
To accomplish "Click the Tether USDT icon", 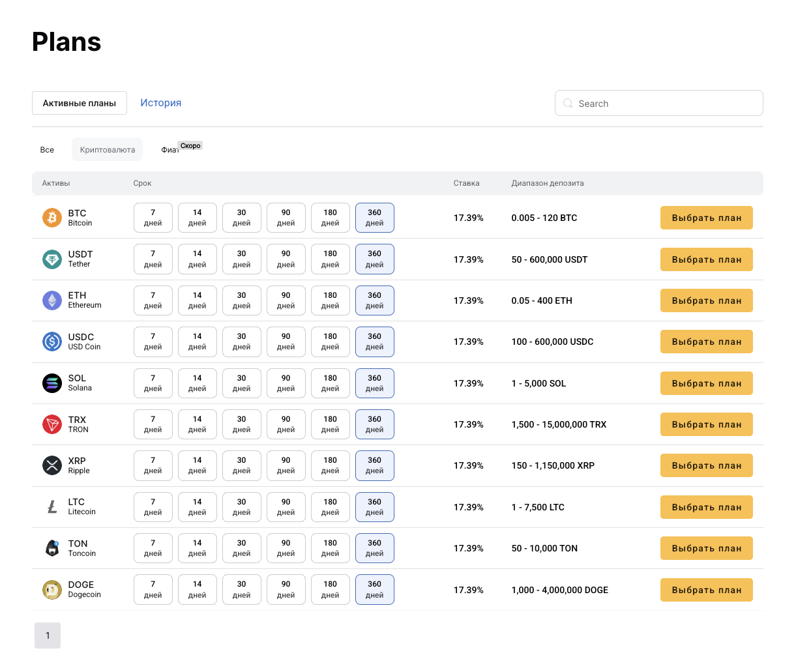I will [52, 259].
